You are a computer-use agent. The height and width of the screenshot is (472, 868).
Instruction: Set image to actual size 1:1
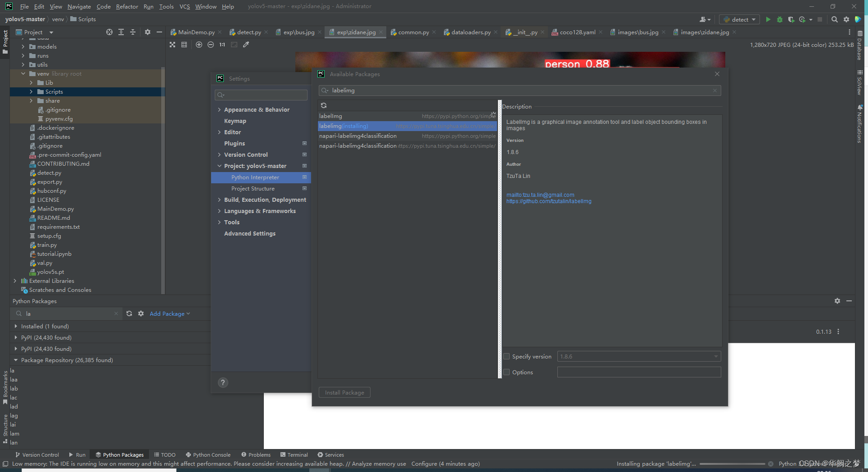(222, 45)
